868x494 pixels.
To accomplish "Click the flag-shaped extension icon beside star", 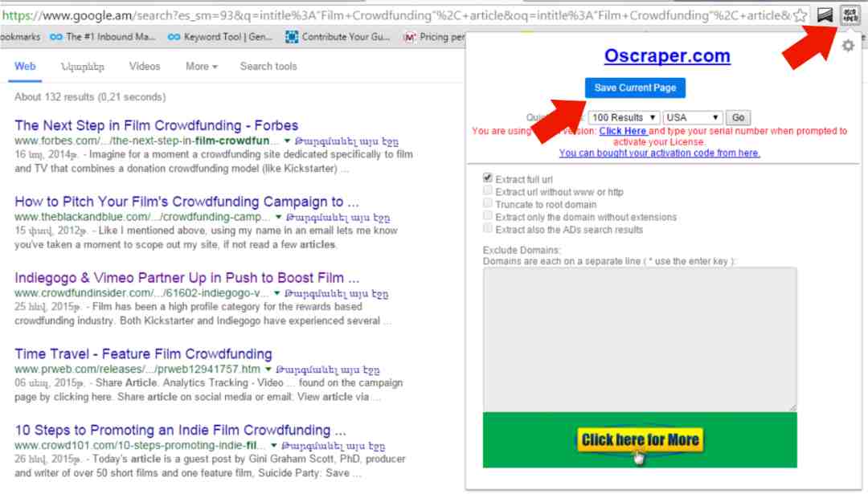I will tap(825, 15).
